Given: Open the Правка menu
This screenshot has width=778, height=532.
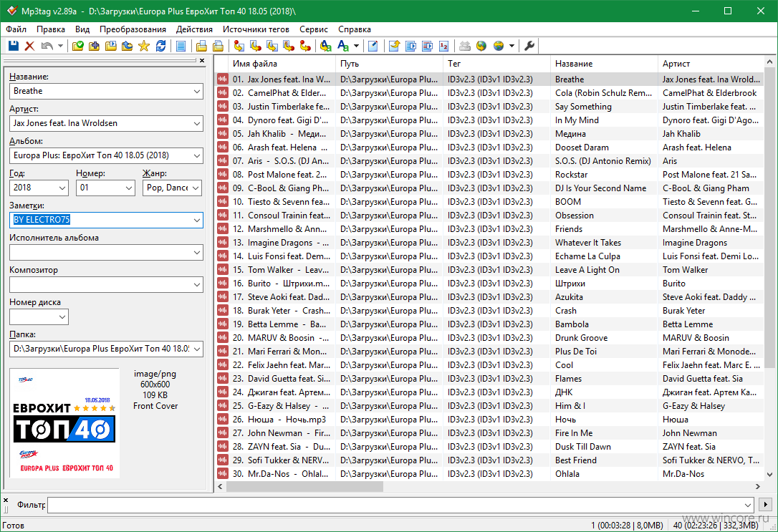Looking at the screenshot, I should point(51,29).
